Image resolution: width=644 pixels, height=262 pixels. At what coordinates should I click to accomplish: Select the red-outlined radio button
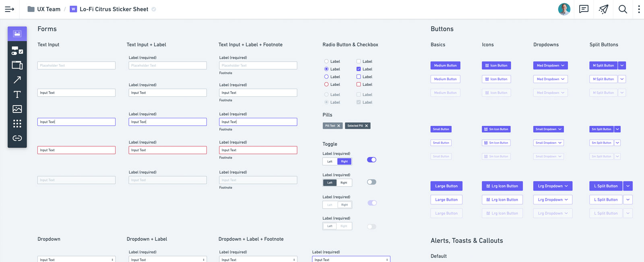pyautogui.click(x=326, y=85)
